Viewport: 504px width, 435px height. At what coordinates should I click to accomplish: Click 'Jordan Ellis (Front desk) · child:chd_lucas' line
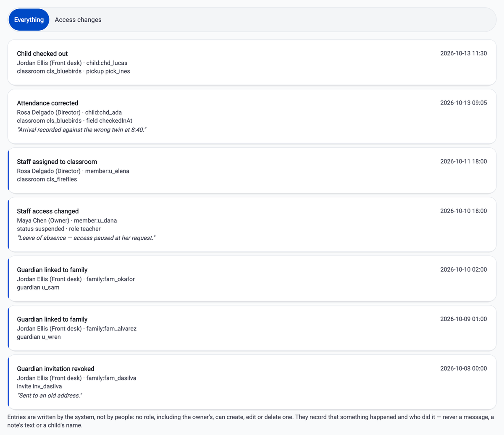[x=72, y=63]
